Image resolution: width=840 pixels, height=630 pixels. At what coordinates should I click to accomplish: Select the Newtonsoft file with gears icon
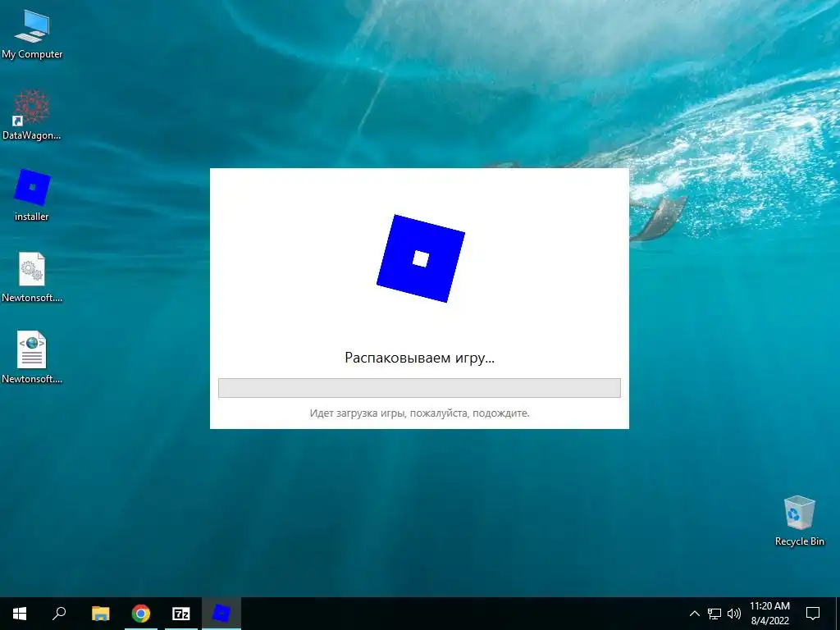point(32,277)
